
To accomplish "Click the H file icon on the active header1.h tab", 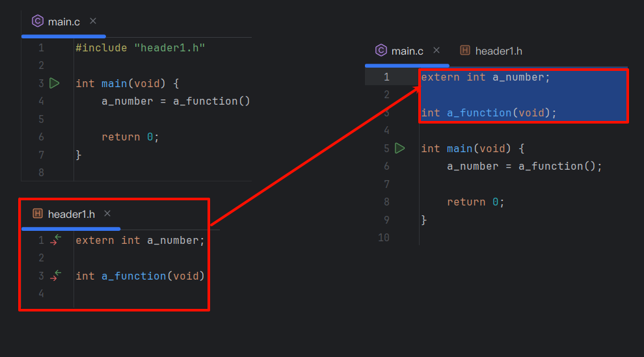I will tap(38, 214).
